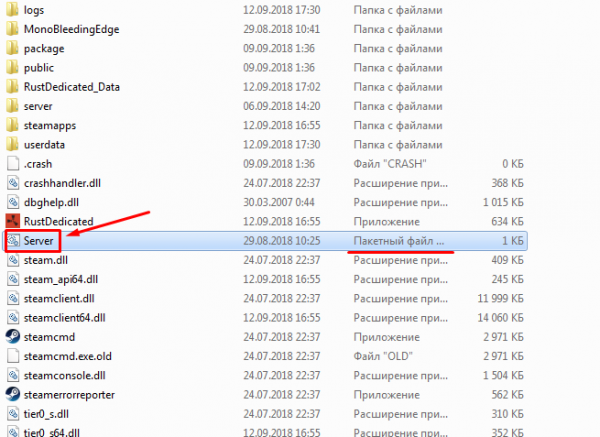This screenshot has width=600, height=437.
Task: Select the .crash file name
Action: (38, 164)
